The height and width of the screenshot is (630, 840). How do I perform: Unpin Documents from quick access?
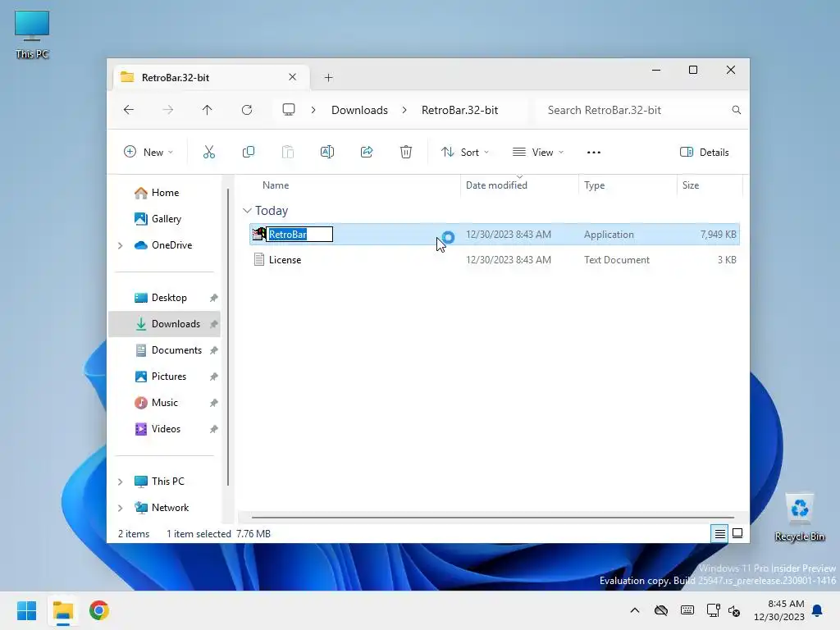coord(214,350)
